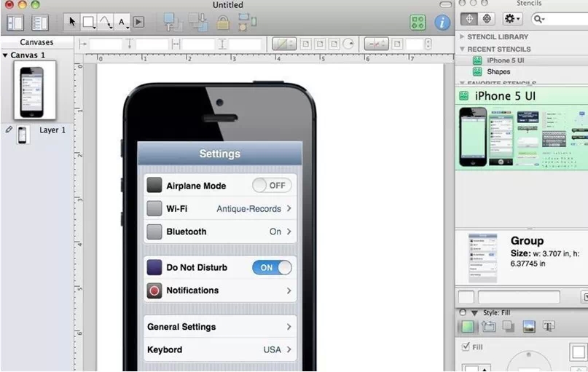Select the Canvas 1 thumbnail preview

(x=34, y=90)
